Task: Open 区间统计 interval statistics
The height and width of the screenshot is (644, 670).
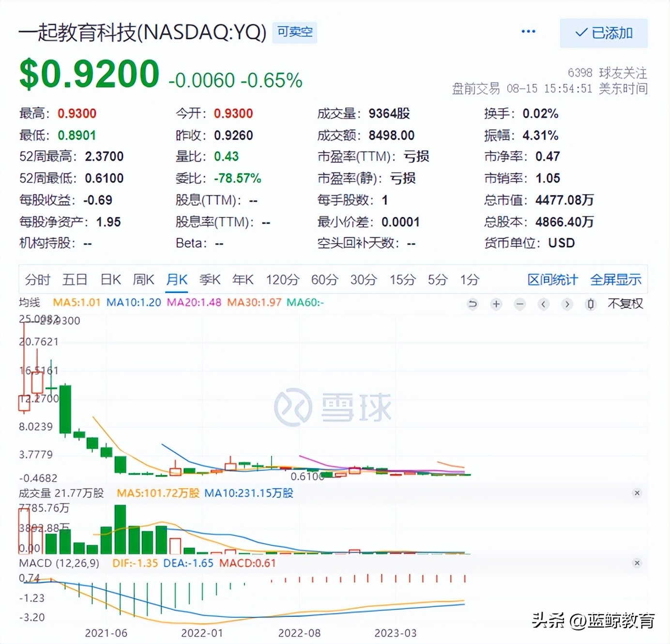Action: click(x=551, y=279)
